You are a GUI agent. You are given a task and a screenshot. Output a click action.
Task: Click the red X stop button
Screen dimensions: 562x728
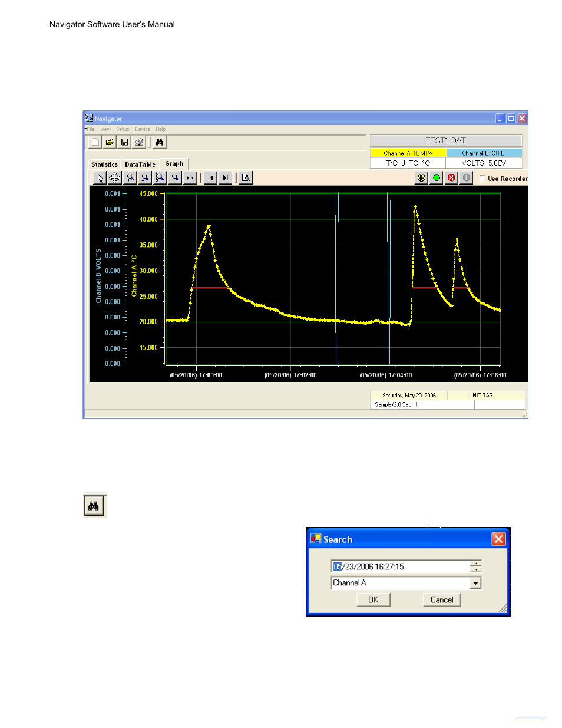(x=451, y=177)
